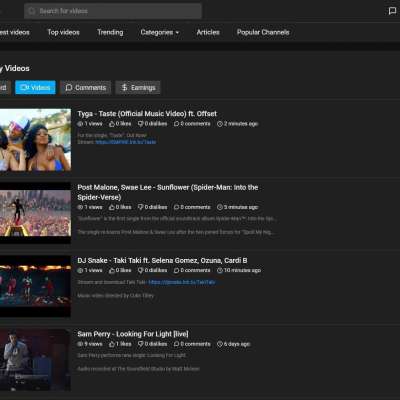
Task: Click "0 comments" on Sunflower video
Action: [195, 207]
